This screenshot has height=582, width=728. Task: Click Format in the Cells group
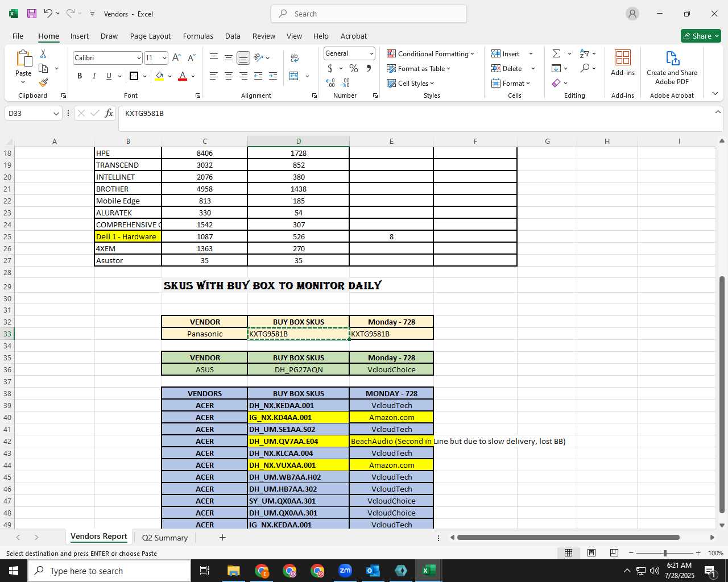511,83
